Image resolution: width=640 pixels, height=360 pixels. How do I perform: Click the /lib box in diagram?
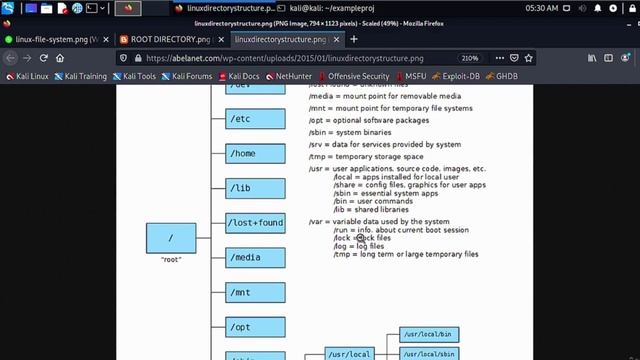[x=255, y=188]
